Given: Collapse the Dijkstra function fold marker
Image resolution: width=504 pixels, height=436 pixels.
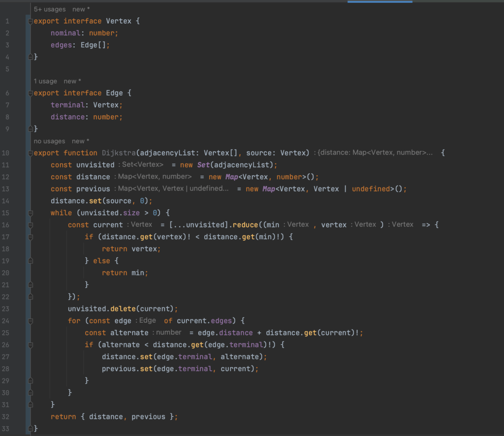Looking at the screenshot, I should tap(31, 153).
